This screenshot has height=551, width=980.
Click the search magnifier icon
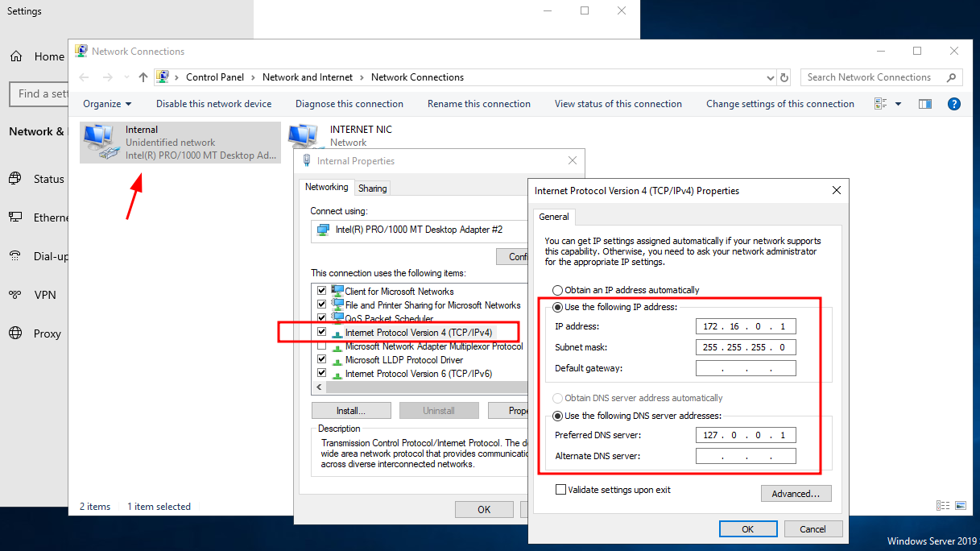click(952, 77)
